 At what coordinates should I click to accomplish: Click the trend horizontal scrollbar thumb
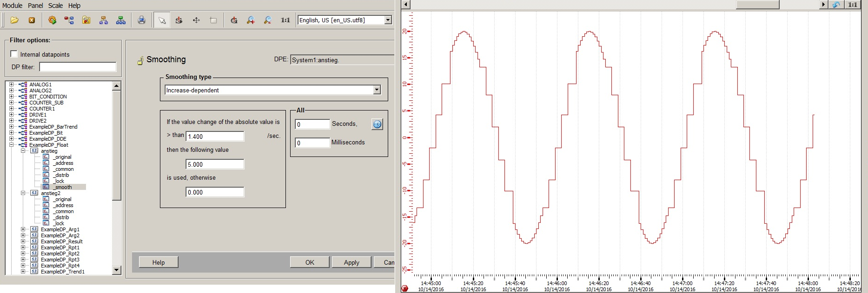tap(757, 5)
